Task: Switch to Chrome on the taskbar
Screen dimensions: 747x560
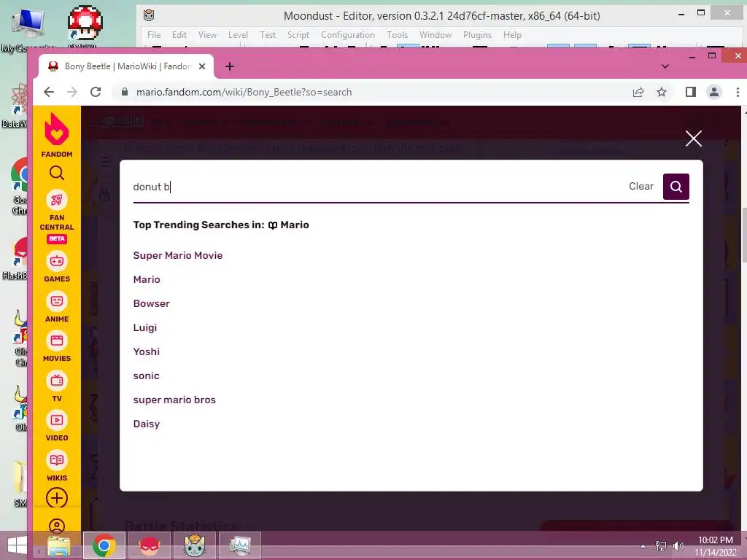Action: pyautogui.click(x=104, y=545)
